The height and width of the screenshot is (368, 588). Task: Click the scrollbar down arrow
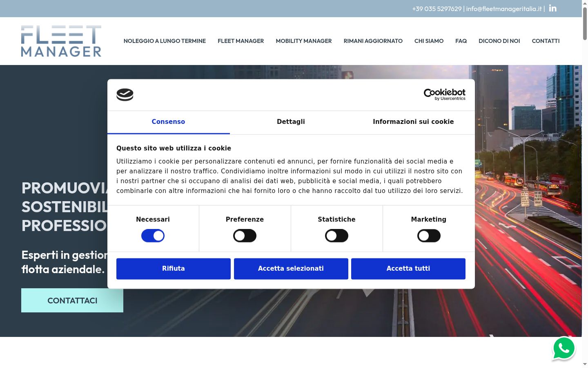pos(585,364)
